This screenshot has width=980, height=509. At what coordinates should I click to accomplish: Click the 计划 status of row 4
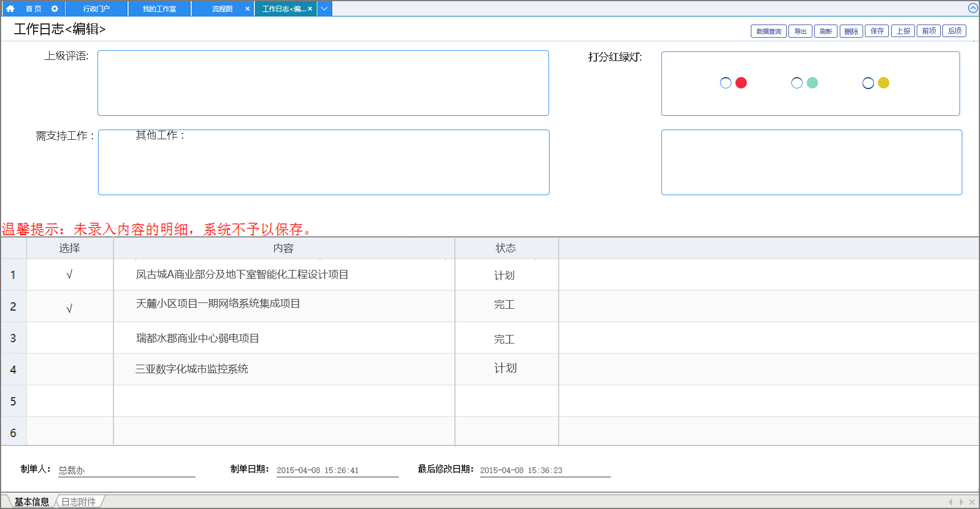tap(505, 368)
